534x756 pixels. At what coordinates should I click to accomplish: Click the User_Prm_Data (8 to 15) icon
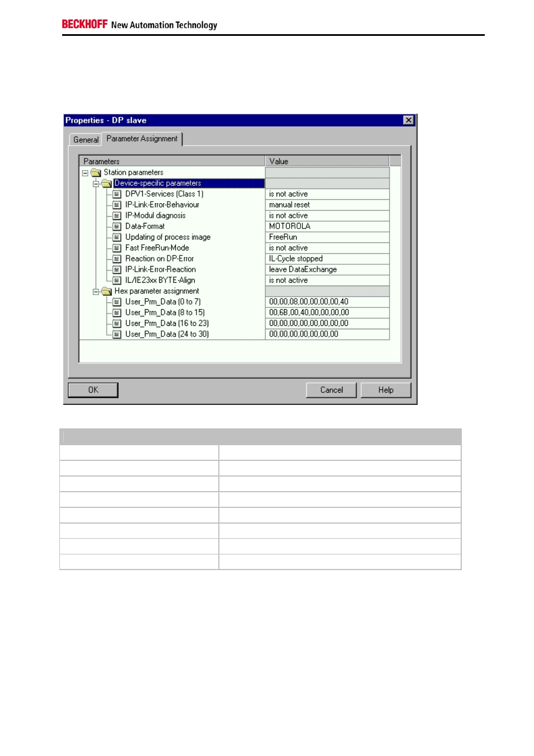click(117, 312)
